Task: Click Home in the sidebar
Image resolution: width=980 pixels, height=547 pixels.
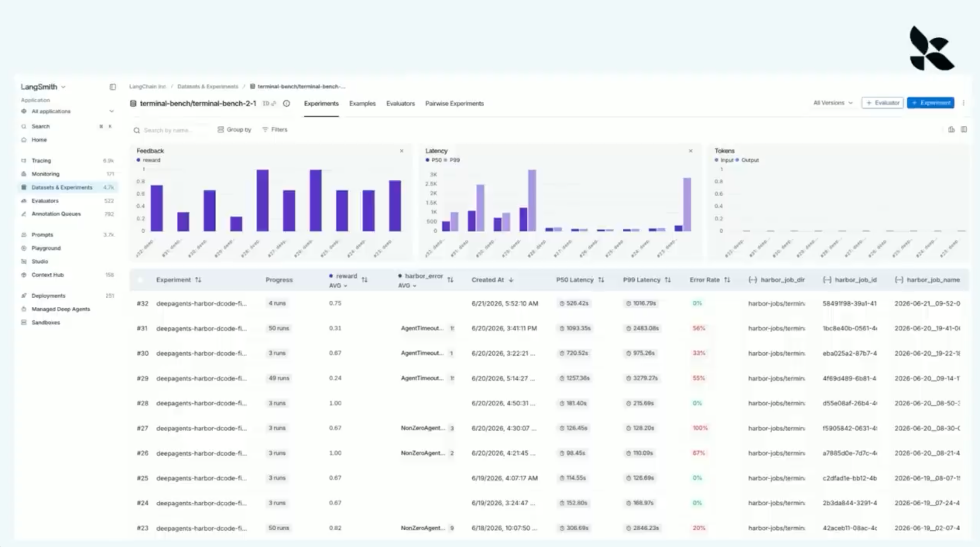Action: point(39,140)
